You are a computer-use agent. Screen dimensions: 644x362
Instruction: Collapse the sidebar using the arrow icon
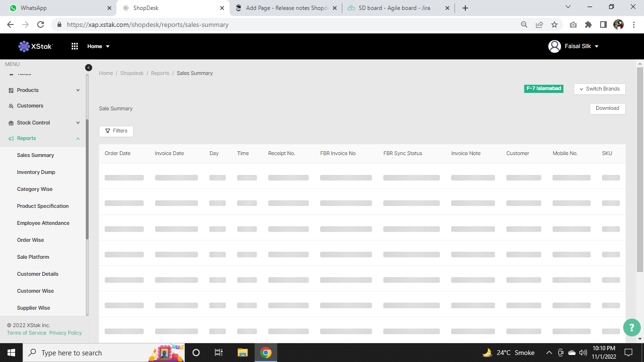(89, 68)
